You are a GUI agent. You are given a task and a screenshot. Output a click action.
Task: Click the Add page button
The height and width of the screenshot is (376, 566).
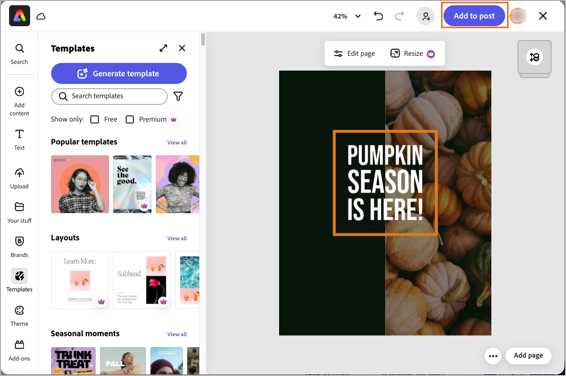click(x=528, y=355)
